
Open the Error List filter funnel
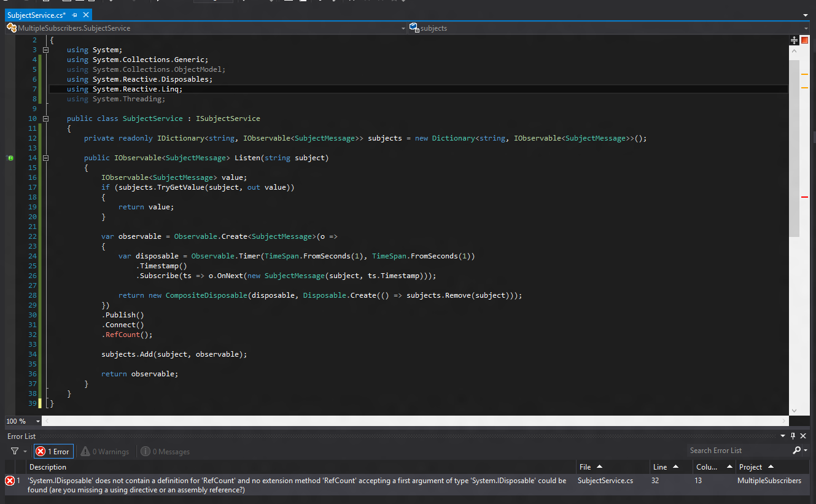click(14, 451)
